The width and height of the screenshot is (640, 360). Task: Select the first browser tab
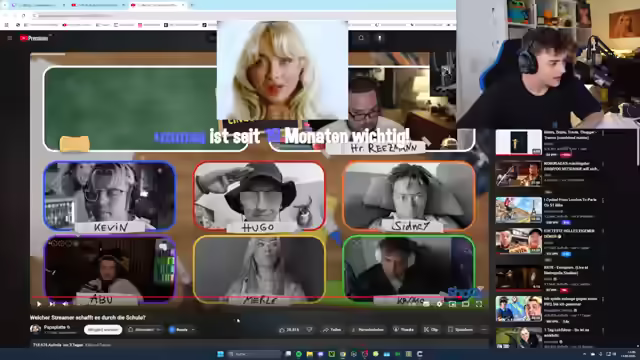(37, 5)
